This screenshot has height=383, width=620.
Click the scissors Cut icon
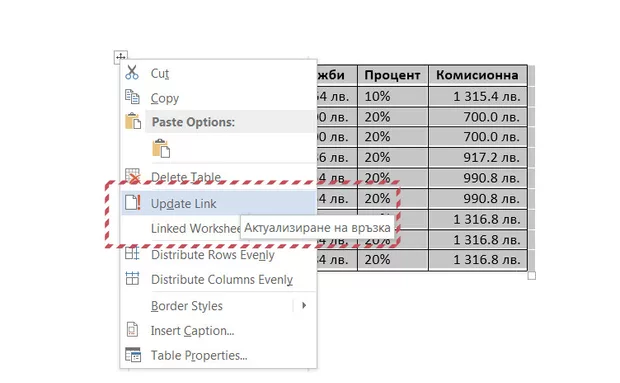click(132, 73)
